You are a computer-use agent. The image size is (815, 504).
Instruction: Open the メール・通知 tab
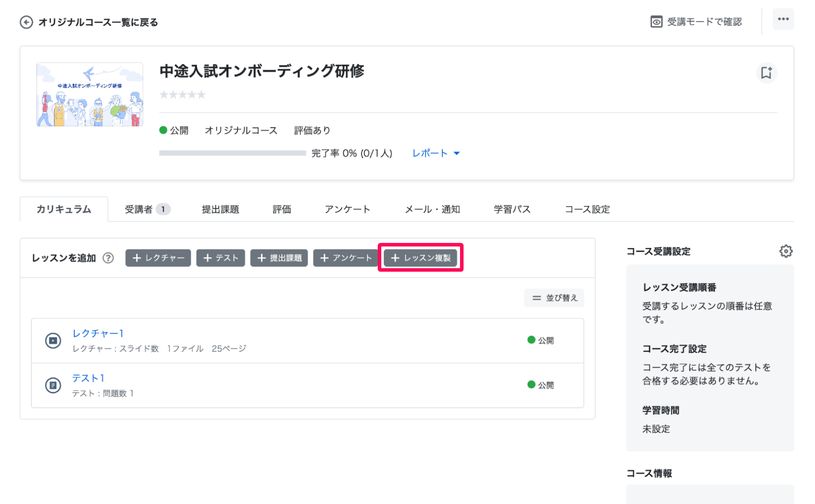coord(432,209)
